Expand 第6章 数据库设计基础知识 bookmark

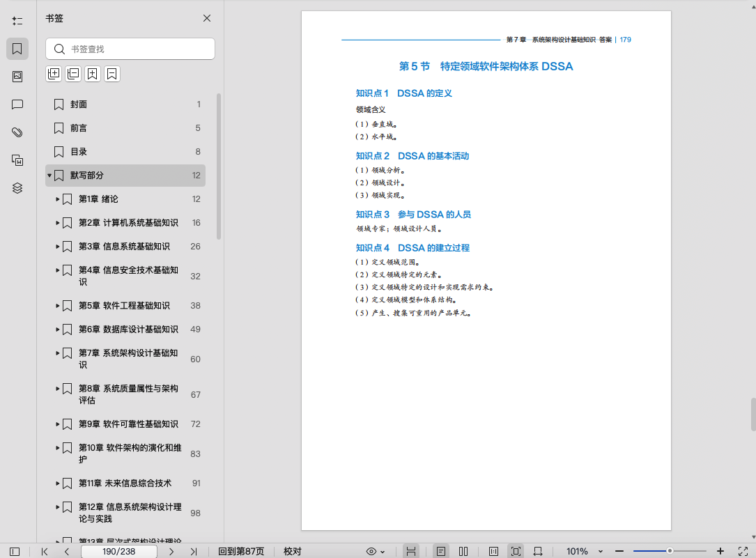point(57,329)
